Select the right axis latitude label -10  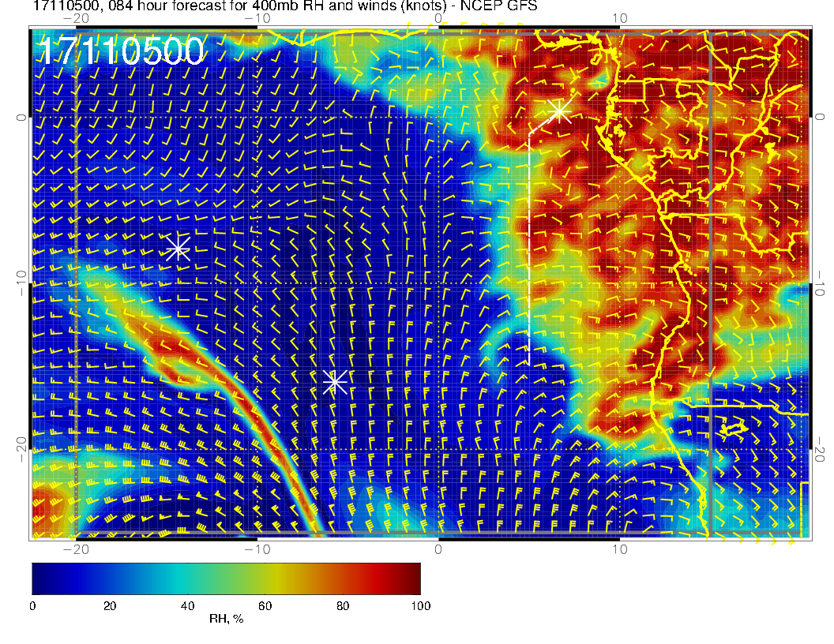click(820, 283)
